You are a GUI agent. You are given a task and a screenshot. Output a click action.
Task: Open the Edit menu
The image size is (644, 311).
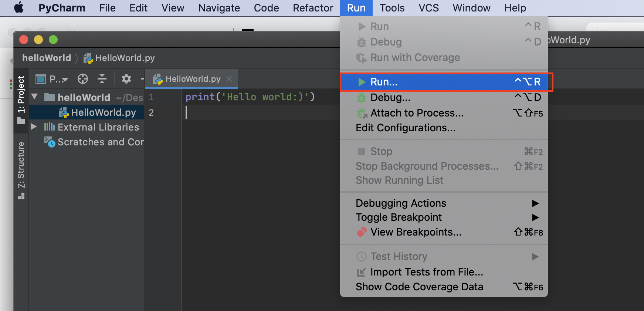click(x=138, y=8)
